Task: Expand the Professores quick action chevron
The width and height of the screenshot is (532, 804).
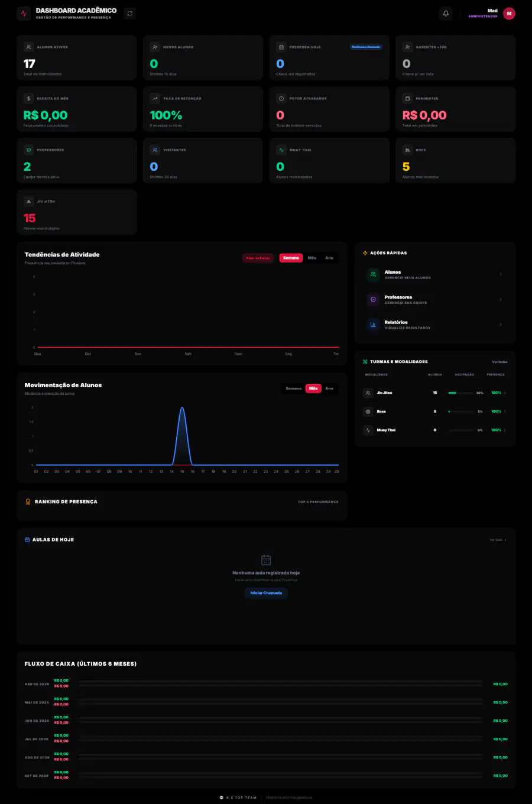Action: point(501,300)
